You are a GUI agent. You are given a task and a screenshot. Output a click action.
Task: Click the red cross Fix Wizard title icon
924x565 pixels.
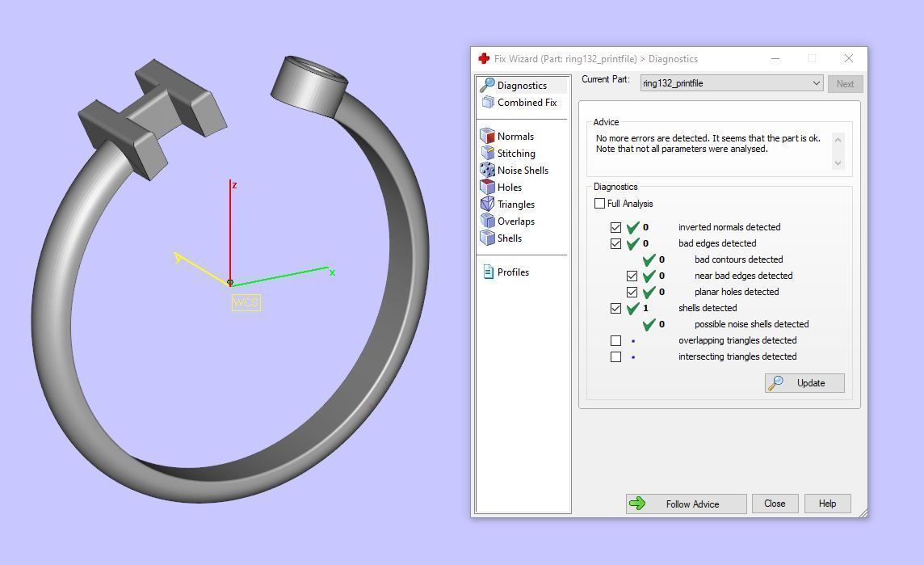(x=484, y=58)
